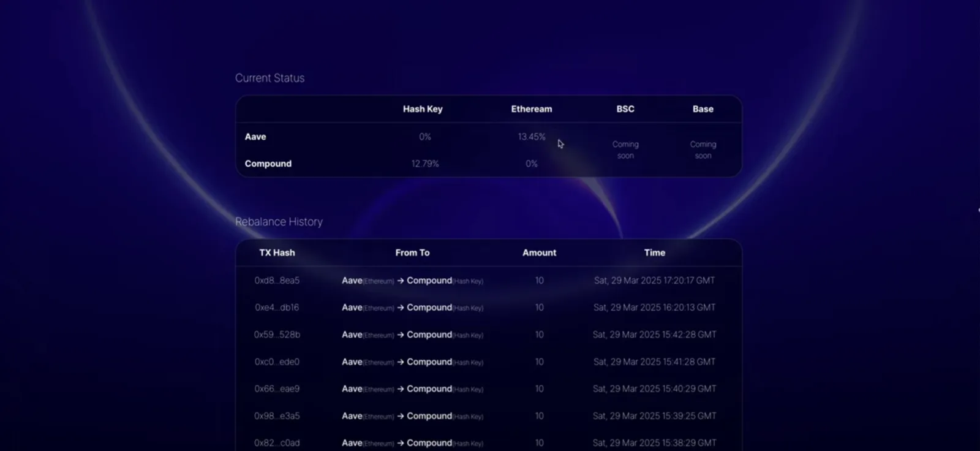The width and height of the screenshot is (980, 451).
Task: Click the TX Hash column header
Action: click(277, 252)
